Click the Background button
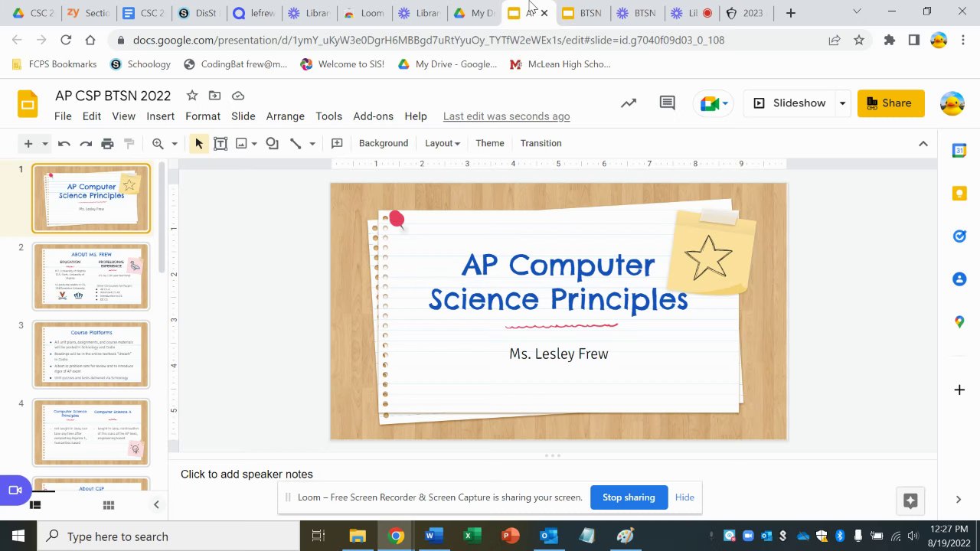This screenshot has height=551, width=980. click(384, 143)
